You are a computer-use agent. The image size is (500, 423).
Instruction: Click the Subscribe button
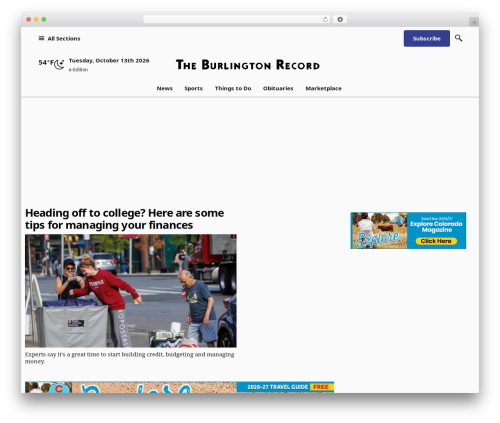[x=427, y=38]
